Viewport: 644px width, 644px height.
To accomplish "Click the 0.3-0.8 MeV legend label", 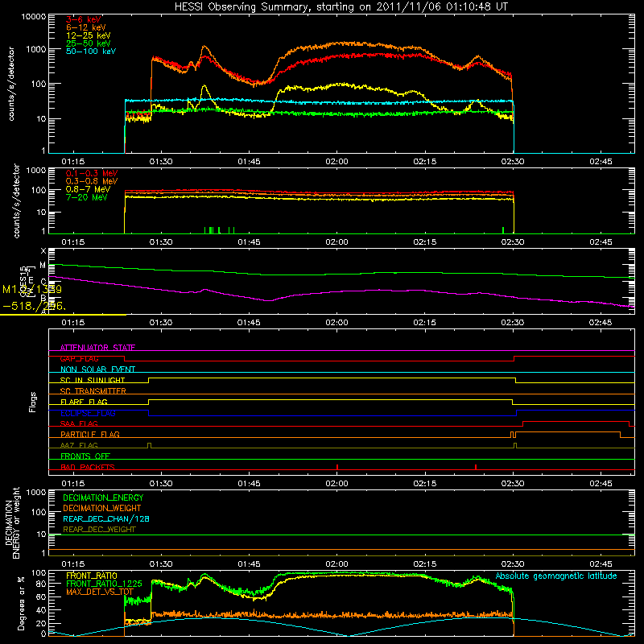I will click(92, 181).
